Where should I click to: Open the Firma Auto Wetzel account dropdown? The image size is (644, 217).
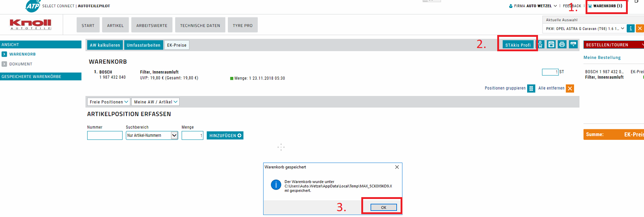tap(533, 6)
